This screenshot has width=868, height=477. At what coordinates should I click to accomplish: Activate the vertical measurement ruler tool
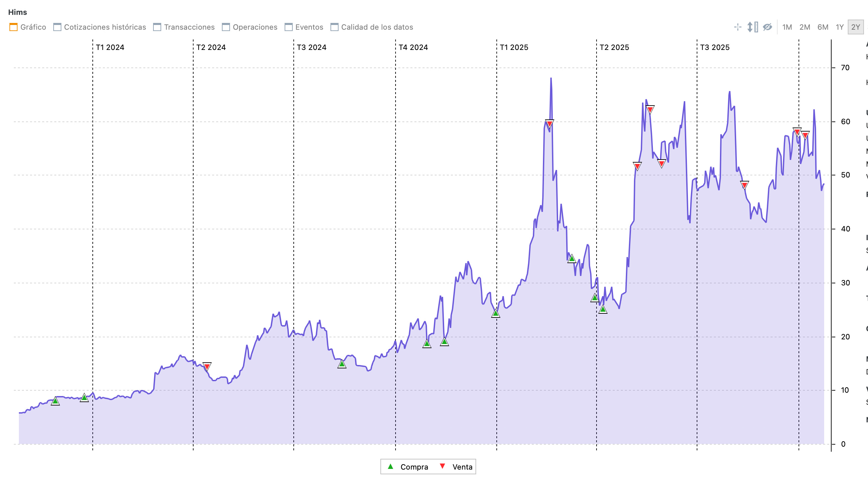click(x=752, y=27)
